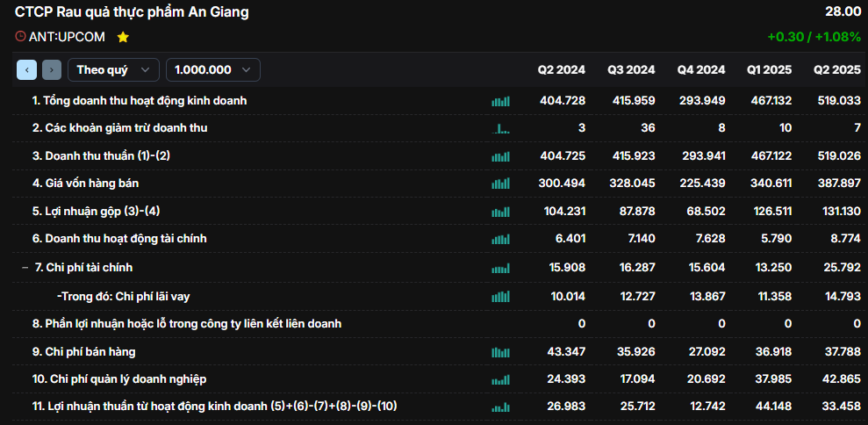Click the company name CTCP Rau quả thực phẩm An Giang
The image size is (868, 425).
pyautogui.click(x=132, y=12)
